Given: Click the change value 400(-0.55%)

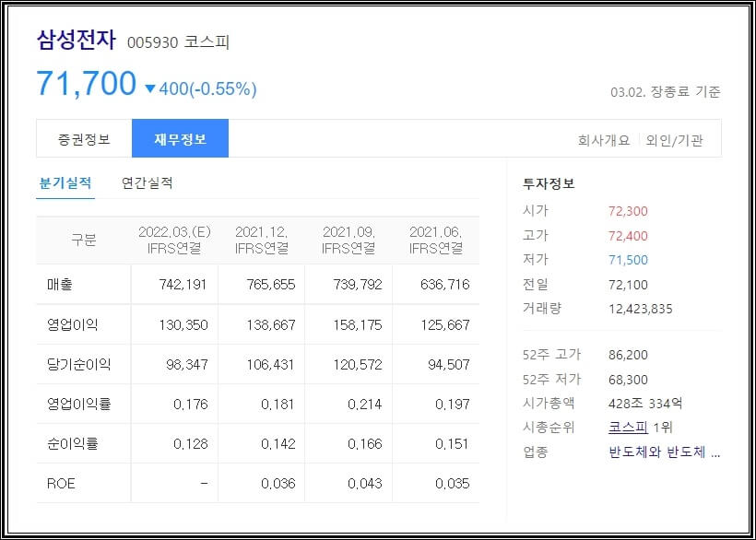Looking at the screenshot, I should click(x=207, y=88).
